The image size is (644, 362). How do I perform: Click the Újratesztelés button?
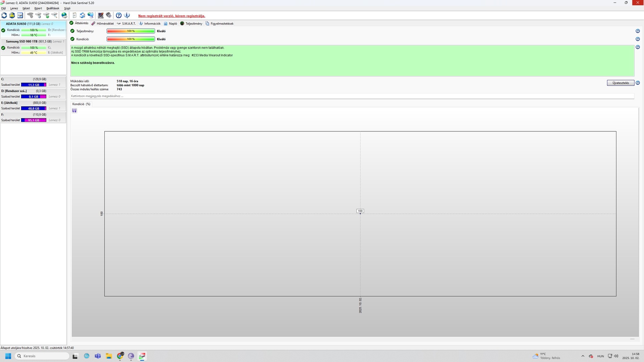click(620, 83)
